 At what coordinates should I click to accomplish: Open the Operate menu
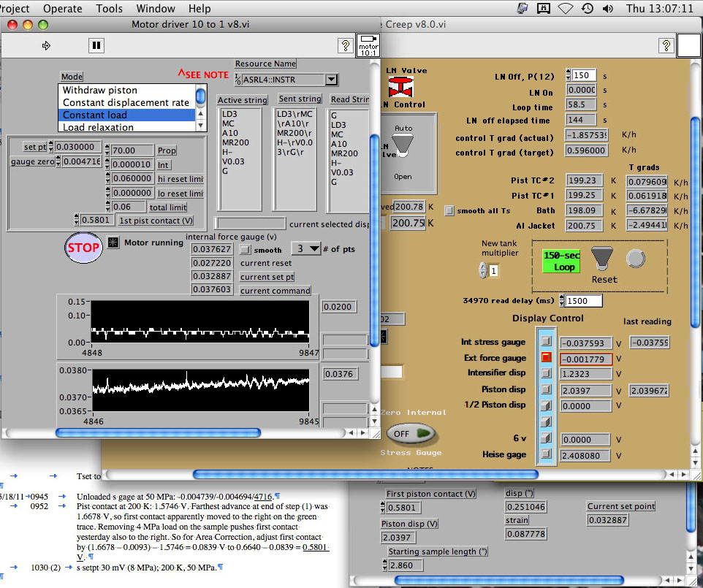[x=62, y=9]
